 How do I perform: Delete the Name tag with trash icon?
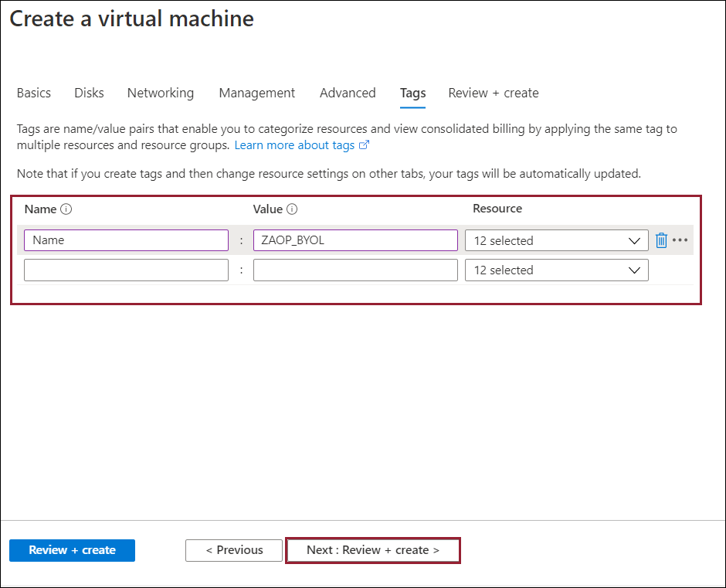(x=661, y=240)
